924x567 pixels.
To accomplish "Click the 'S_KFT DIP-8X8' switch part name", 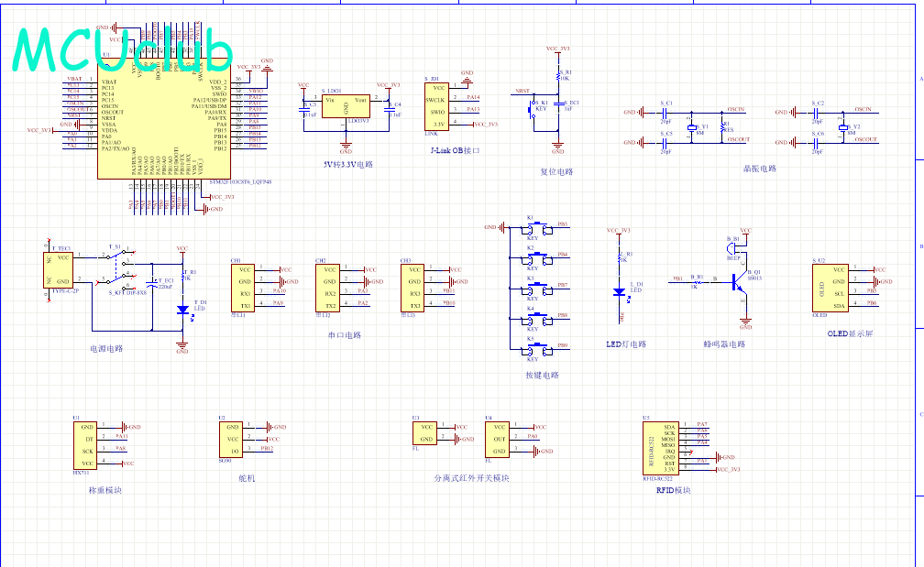I will pos(128,292).
